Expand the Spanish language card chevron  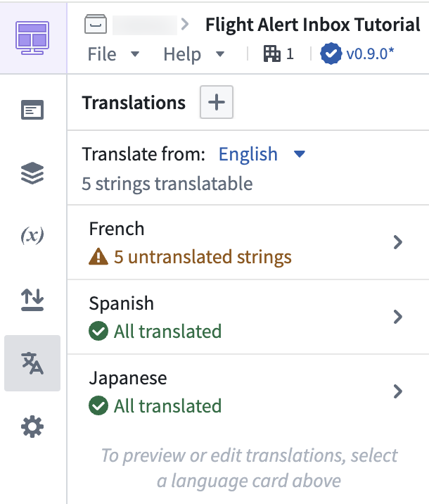coord(398,317)
